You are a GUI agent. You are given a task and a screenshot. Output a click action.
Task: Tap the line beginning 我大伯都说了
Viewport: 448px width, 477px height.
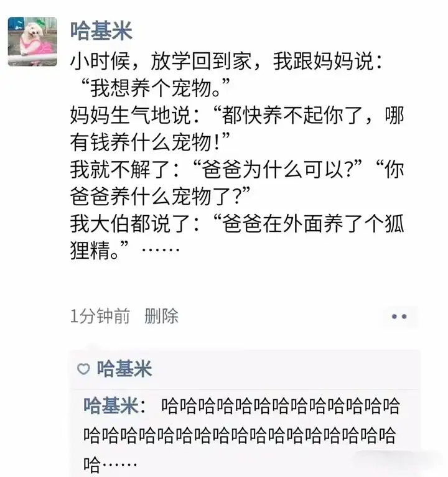238,223
